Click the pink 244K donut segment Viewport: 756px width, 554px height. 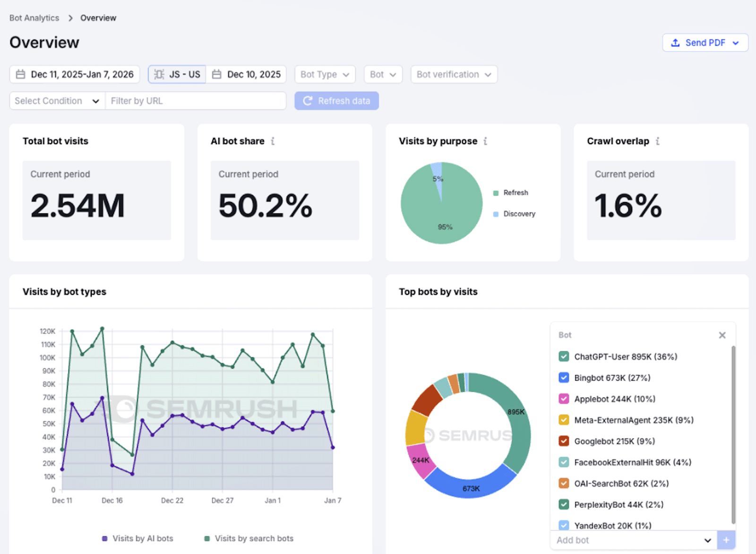tap(420, 459)
